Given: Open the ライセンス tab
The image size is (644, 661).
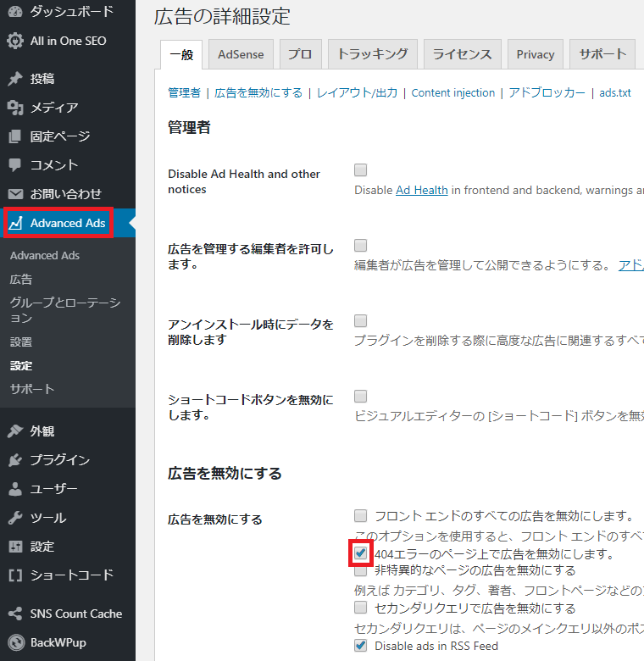Looking at the screenshot, I should point(463,54).
